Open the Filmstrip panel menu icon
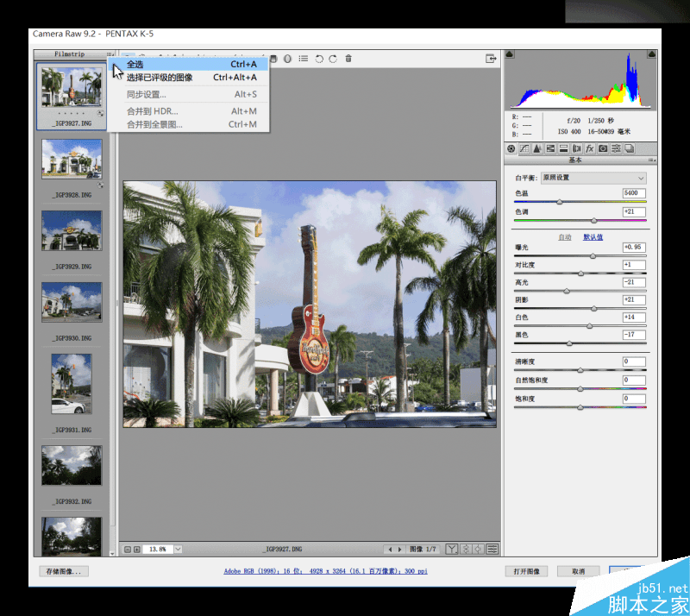The image size is (690, 616). (x=110, y=54)
